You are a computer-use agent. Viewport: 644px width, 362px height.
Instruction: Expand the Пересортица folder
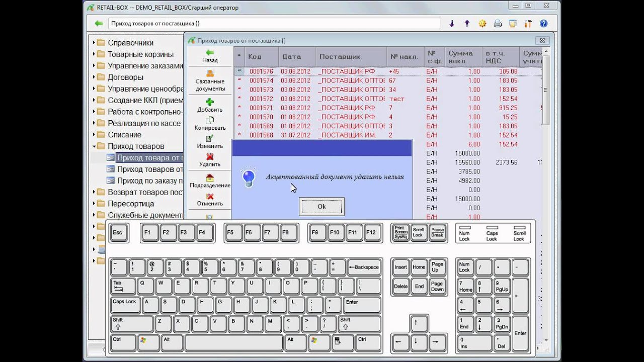94,204
